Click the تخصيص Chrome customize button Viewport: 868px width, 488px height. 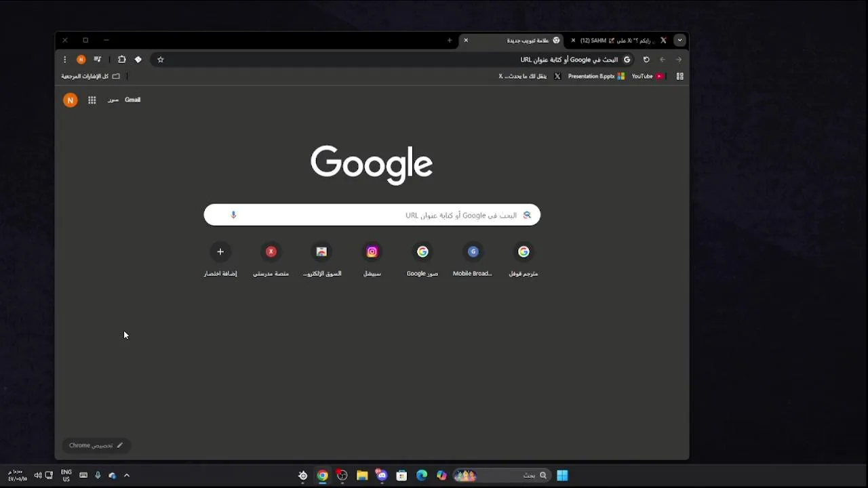coord(96,445)
